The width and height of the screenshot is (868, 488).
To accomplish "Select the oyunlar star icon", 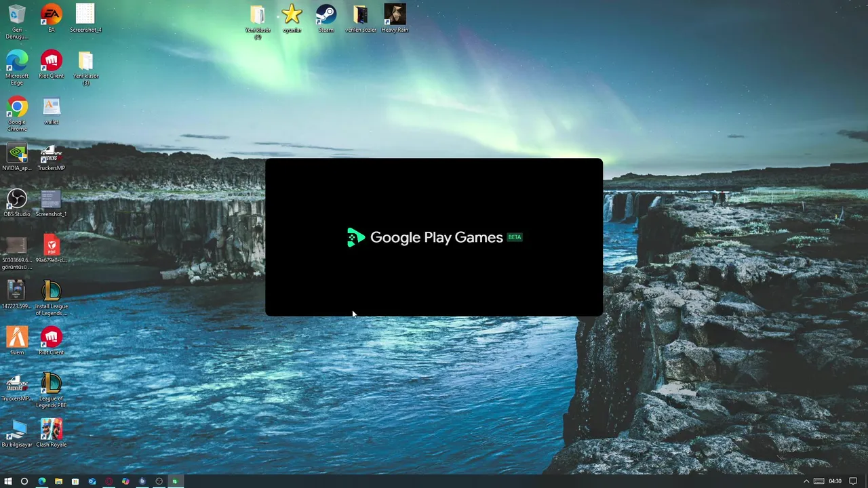I will (x=292, y=18).
